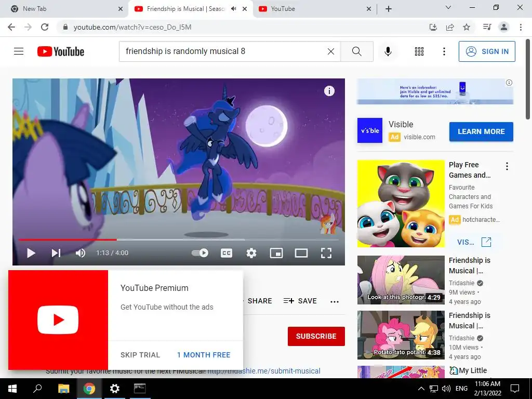Open YouTube settings three-dot menu
The width and height of the screenshot is (532, 399).
pyautogui.click(x=444, y=51)
